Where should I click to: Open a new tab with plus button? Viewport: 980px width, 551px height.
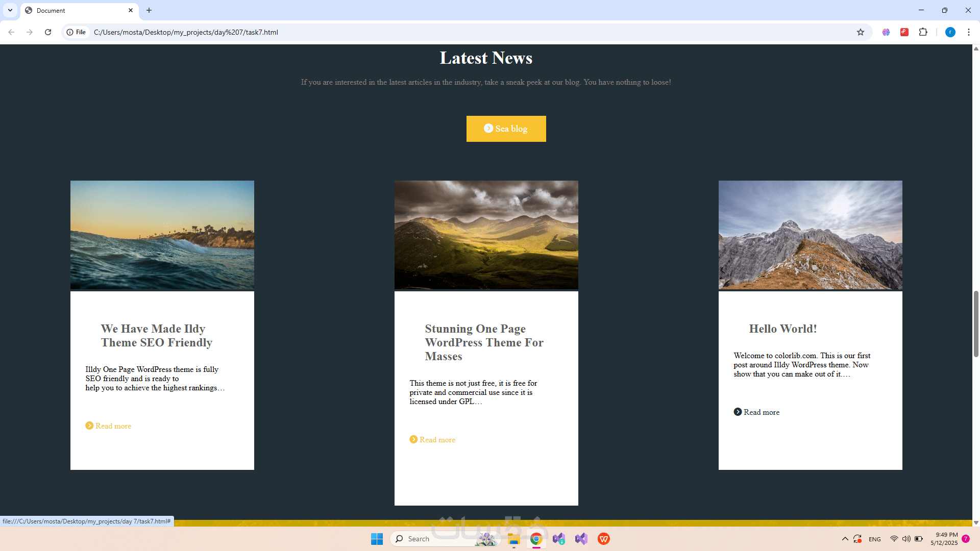pyautogui.click(x=149, y=10)
